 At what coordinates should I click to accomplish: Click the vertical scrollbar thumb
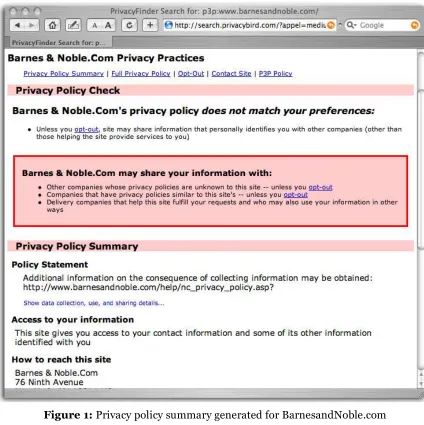click(420, 170)
